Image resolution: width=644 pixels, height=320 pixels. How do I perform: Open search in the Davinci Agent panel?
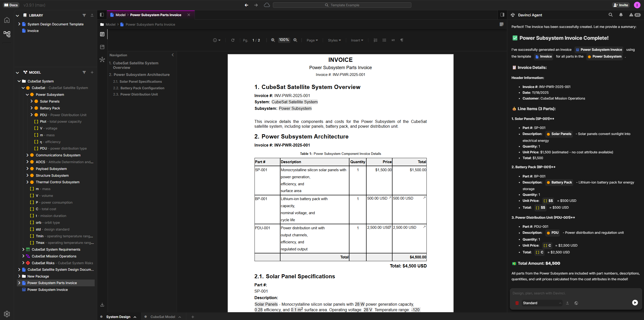click(611, 15)
